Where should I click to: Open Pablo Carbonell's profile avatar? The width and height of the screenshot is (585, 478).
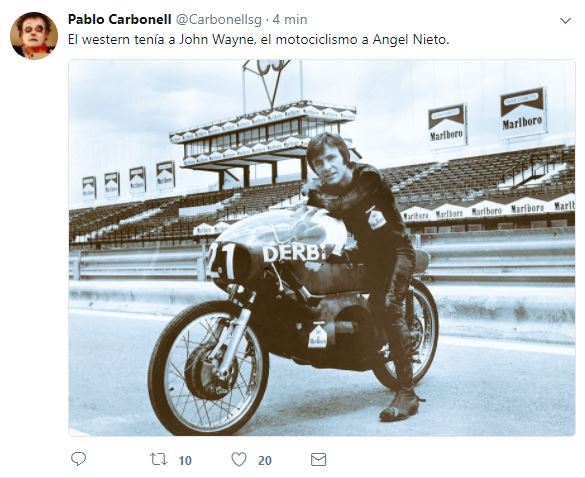click(34, 35)
